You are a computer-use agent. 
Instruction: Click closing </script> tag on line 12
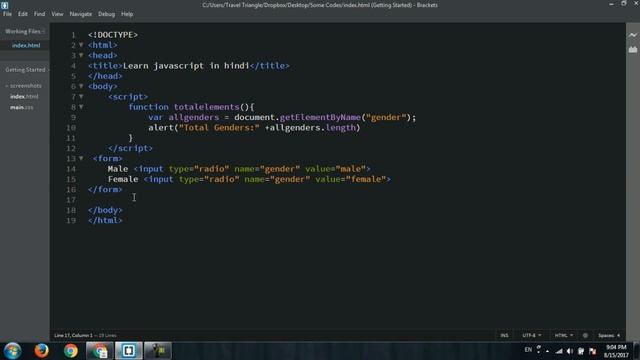point(130,148)
